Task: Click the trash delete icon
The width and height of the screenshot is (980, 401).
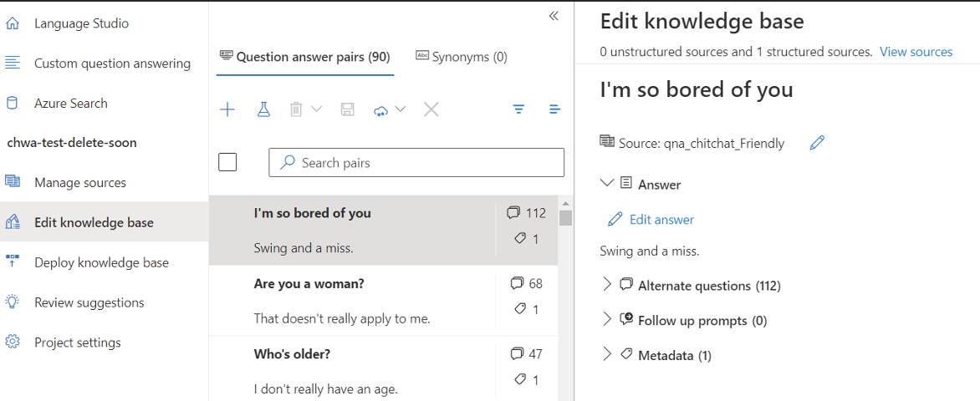Action: point(296,109)
